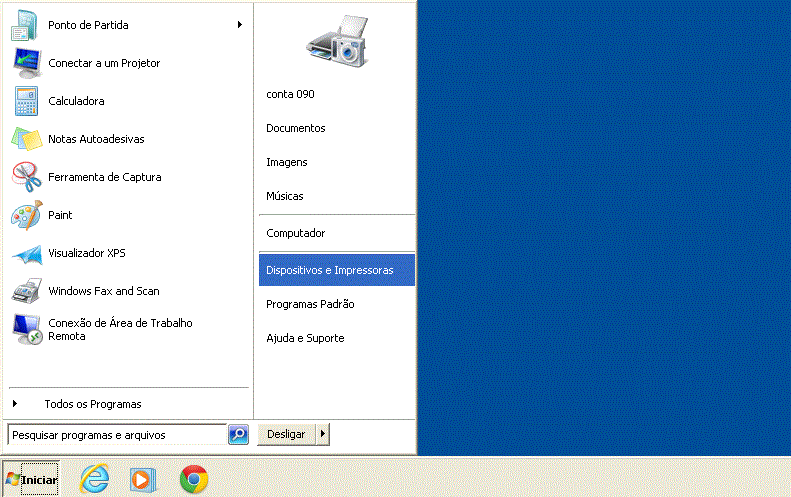Click the Visualizador XPS label
Image resolution: width=791 pixels, height=497 pixels.
click(87, 253)
